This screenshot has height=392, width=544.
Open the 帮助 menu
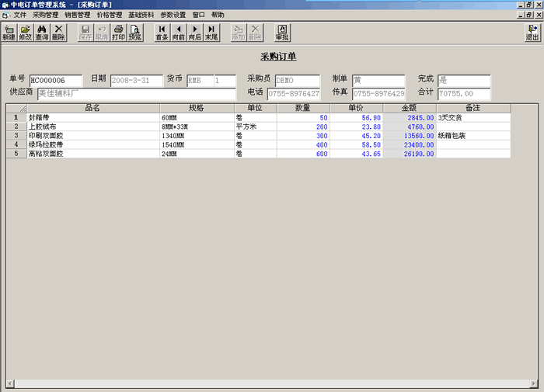click(x=218, y=15)
